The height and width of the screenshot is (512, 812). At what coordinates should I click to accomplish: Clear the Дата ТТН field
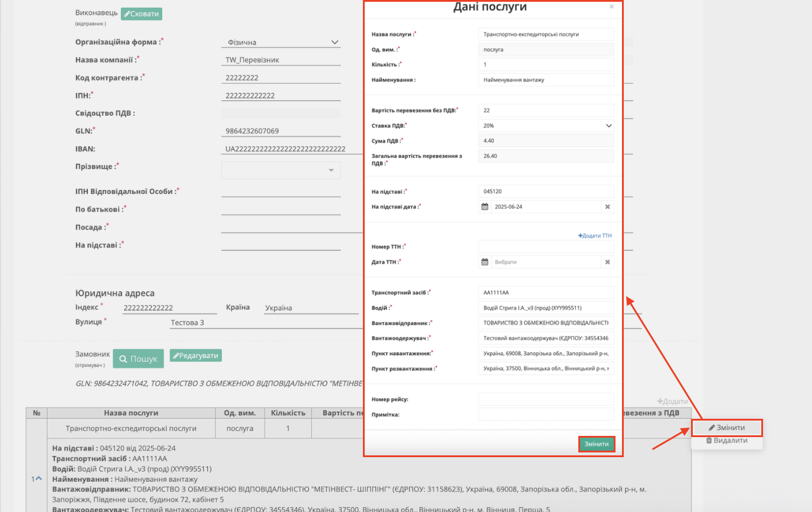click(607, 262)
